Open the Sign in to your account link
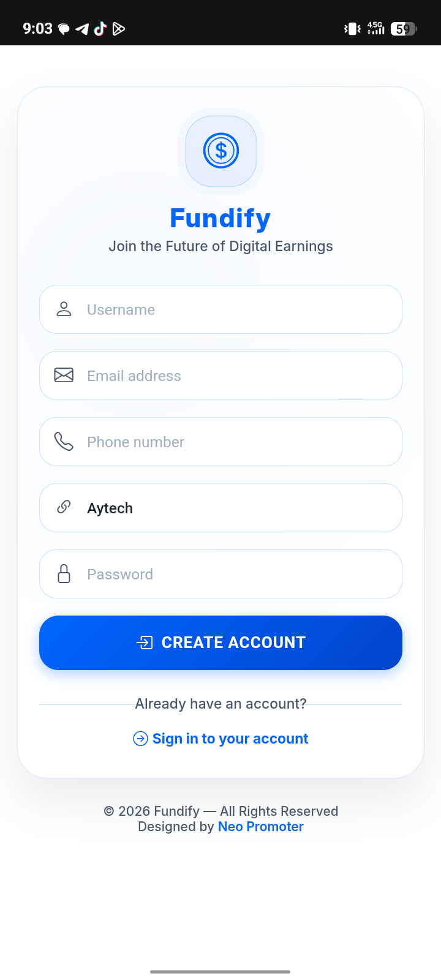Viewport: 441px width, 980px height. click(230, 739)
